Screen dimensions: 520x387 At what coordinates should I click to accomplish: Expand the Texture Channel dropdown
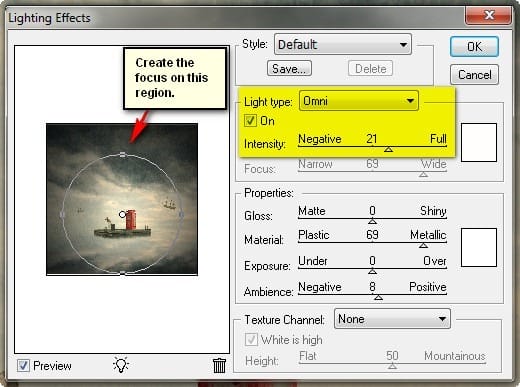point(392,319)
